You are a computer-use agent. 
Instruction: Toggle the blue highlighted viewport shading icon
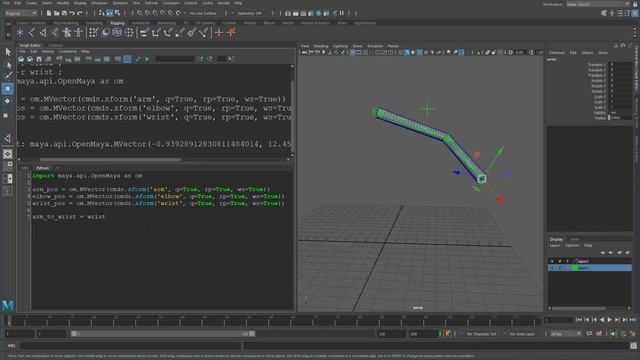pos(407,53)
